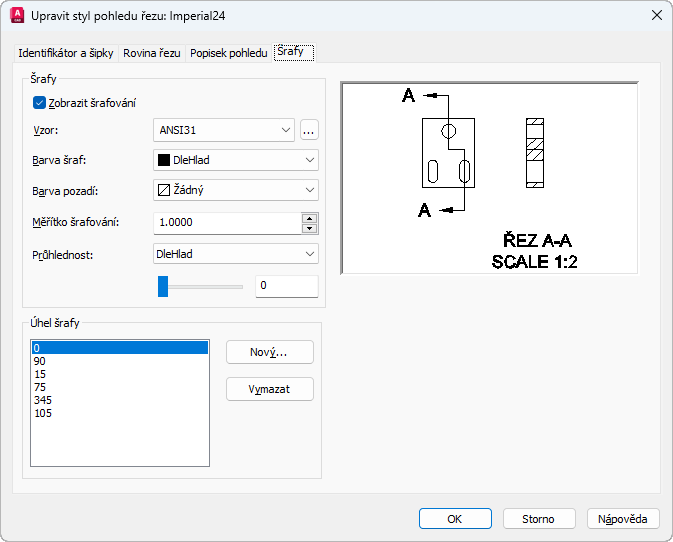Toggle the Zobrazit šrafování checkbox
The width and height of the screenshot is (673, 542).
(40, 102)
